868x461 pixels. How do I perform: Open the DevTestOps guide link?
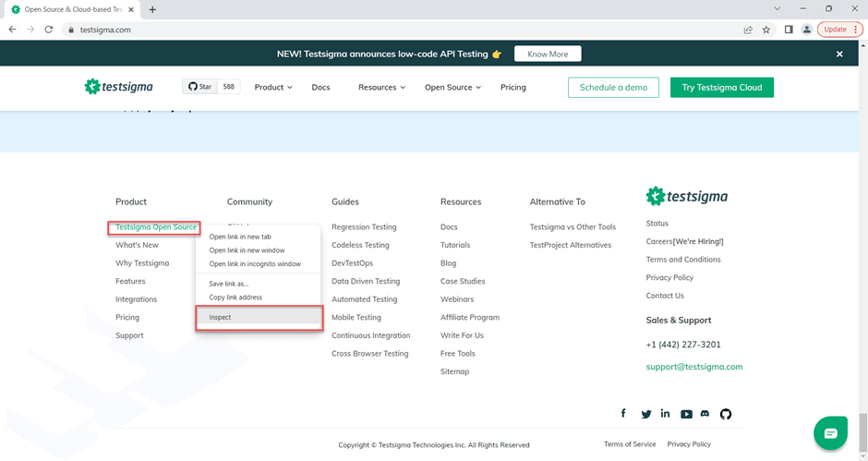click(352, 263)
